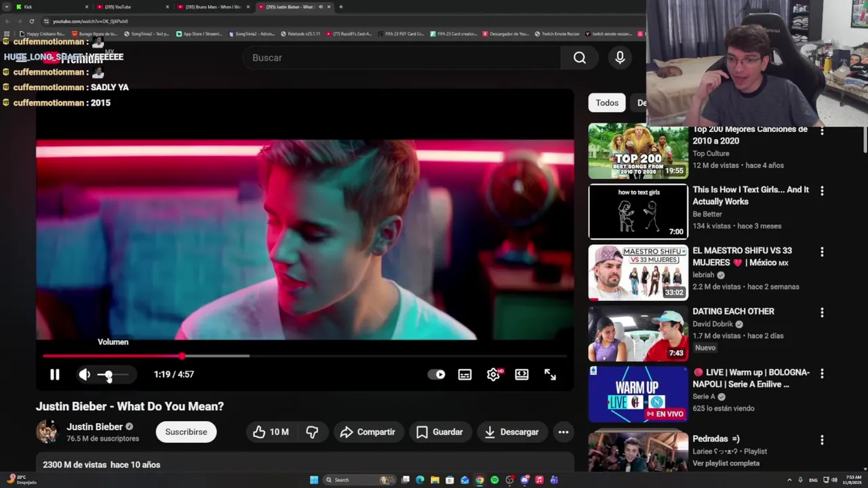Open This Is How I Text Girls title
This screenshot has height=488, width=868.
751,195
